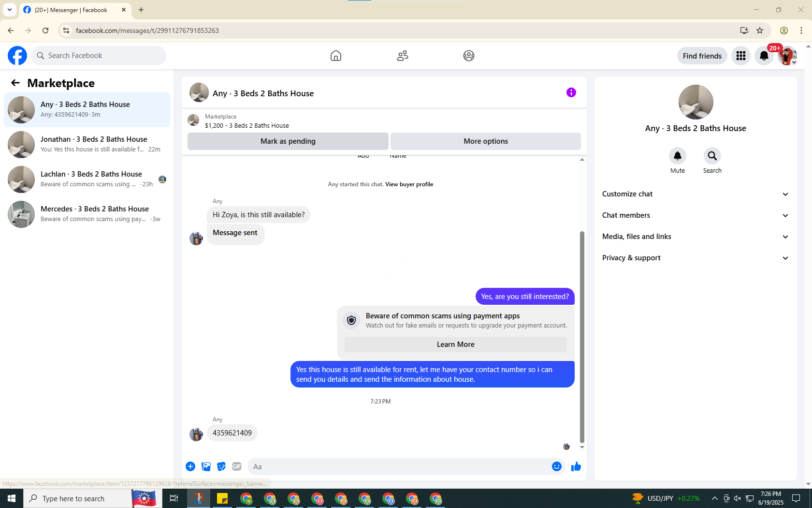Expand Chat members section
The image size is (812, 508).
(696, 215)
